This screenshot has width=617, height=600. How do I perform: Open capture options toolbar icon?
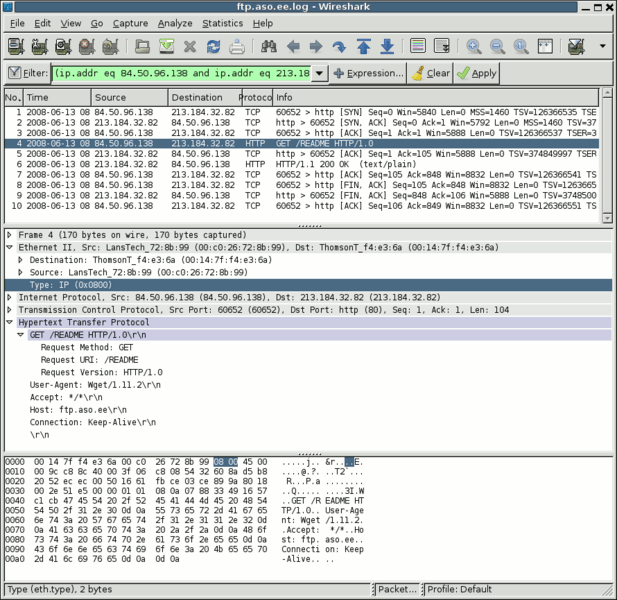[40, 46]
